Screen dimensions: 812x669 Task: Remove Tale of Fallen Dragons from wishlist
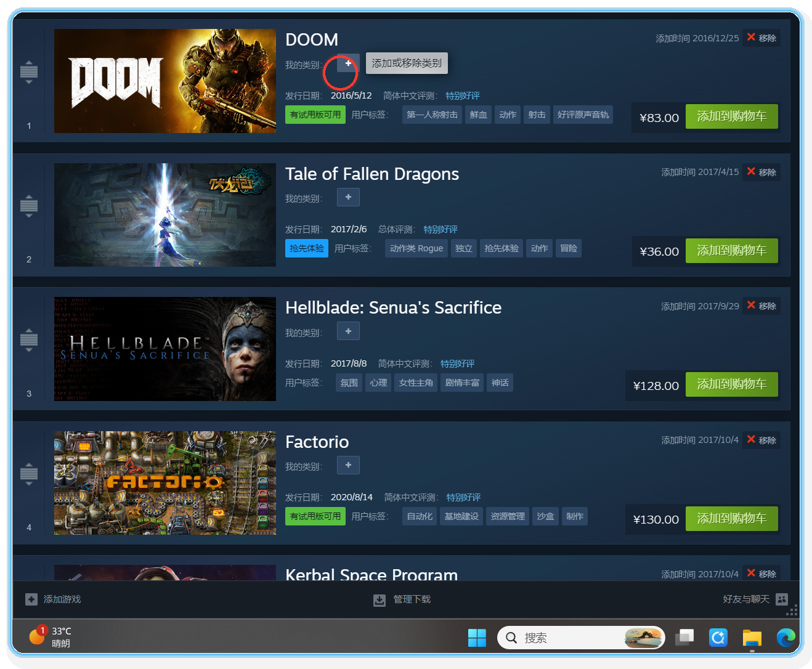(x=761, y=172)
